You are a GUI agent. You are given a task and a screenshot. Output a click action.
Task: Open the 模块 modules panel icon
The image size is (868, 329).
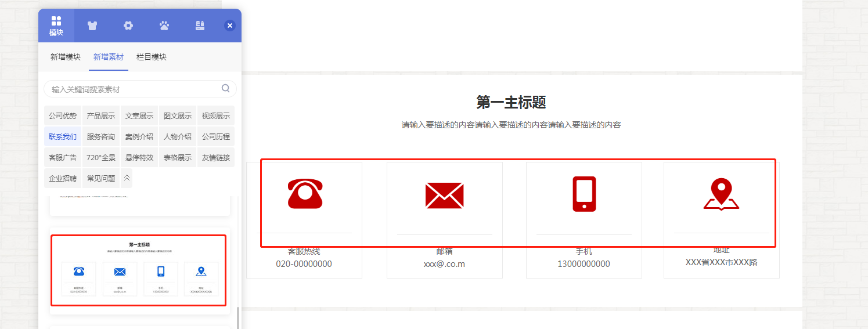click(56, 26)
